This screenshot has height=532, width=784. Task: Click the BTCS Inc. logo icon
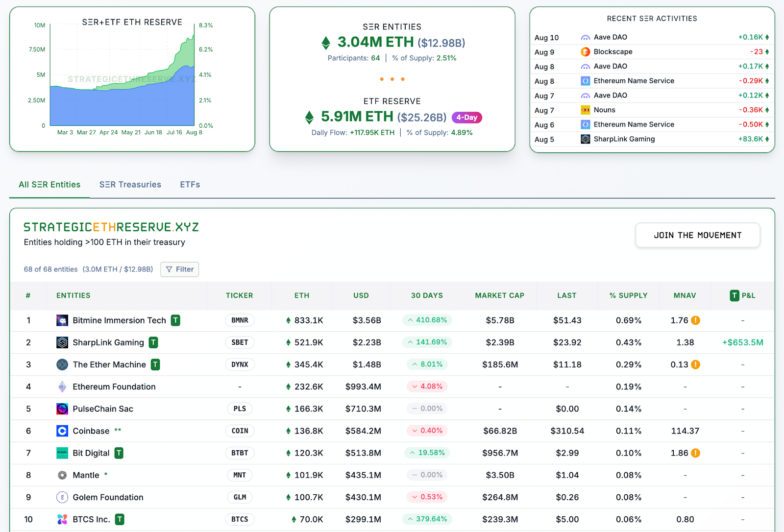(x=62, y=519)
